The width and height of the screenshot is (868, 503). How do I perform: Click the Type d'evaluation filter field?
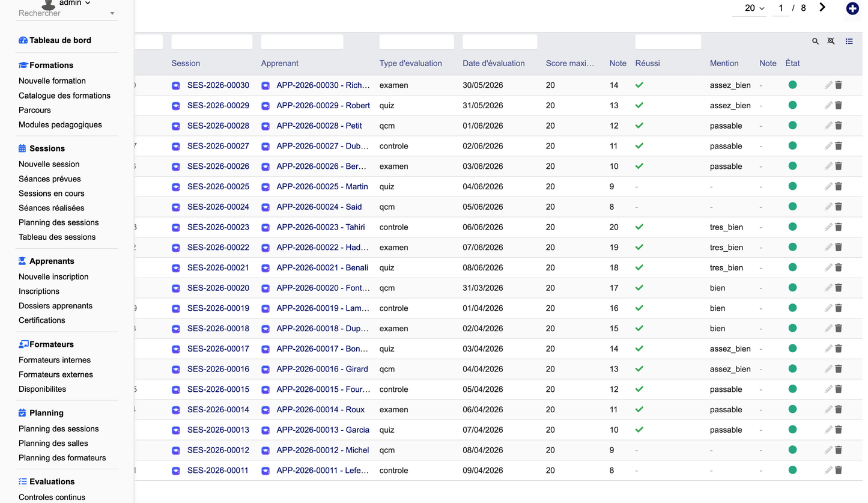[417, 41]
